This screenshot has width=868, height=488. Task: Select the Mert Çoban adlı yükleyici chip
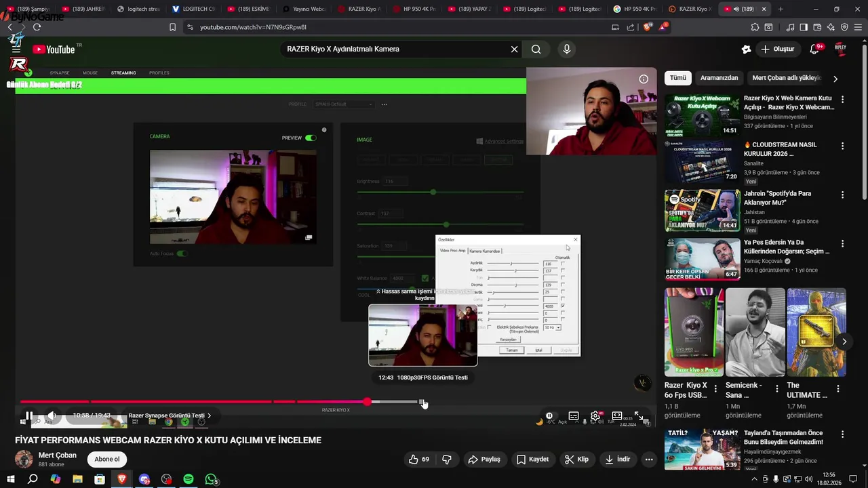[787, 78]
